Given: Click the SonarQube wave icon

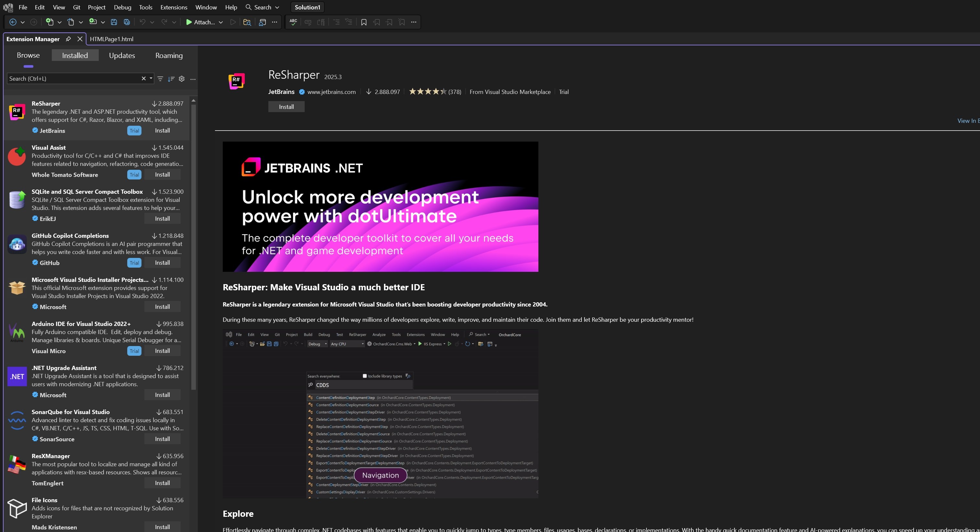Looking at the screenshot, I should (x=17, y=421).
